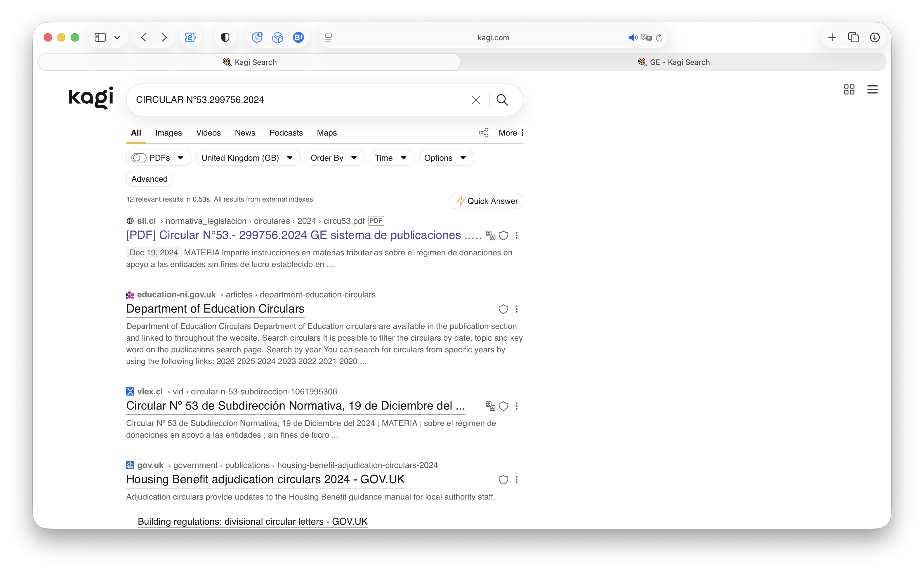Reload the page with the refresh icon
This screenshot has width=924, height=572.
click(659, 37)
